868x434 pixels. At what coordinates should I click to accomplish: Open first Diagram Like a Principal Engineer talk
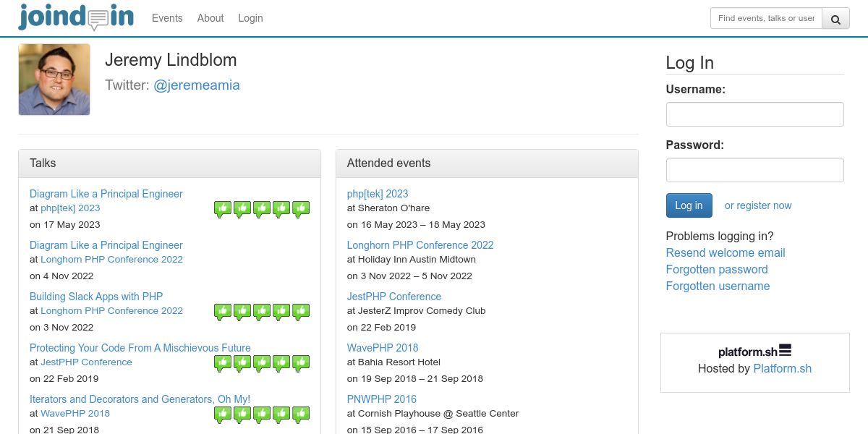106,194
